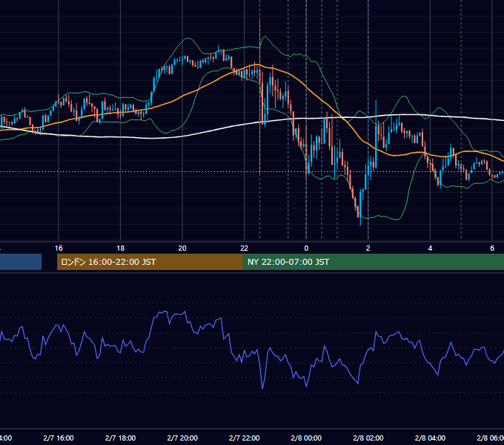This screenshot has width=504, height=445.
Task: Click the 4 hour label on chart axis
Action: click(x=430, y=248)
